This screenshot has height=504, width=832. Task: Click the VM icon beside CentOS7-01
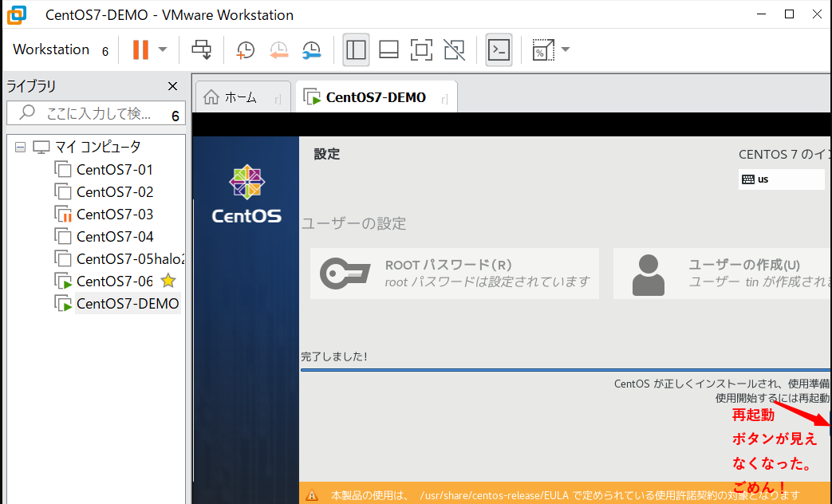click(62, 170)
